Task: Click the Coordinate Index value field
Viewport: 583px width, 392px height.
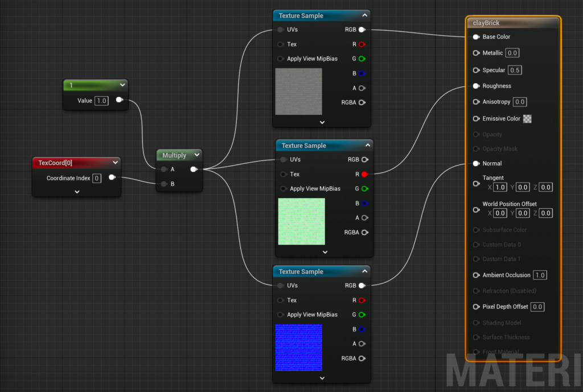Action: [x=97, y=178]
